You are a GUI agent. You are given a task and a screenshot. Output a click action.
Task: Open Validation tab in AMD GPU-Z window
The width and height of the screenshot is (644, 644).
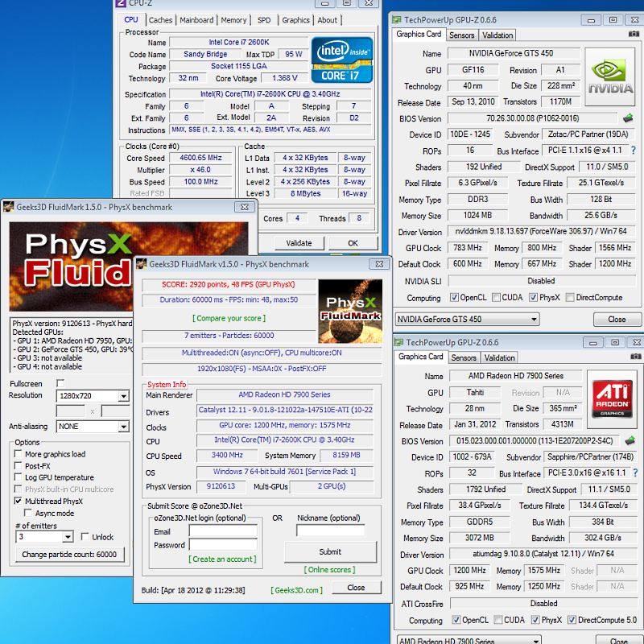499,357
